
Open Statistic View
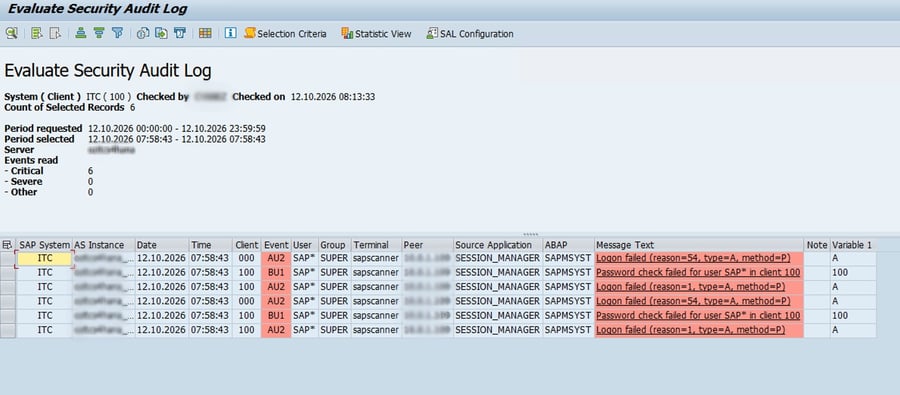pyautogui.click(x=377, y=34)
